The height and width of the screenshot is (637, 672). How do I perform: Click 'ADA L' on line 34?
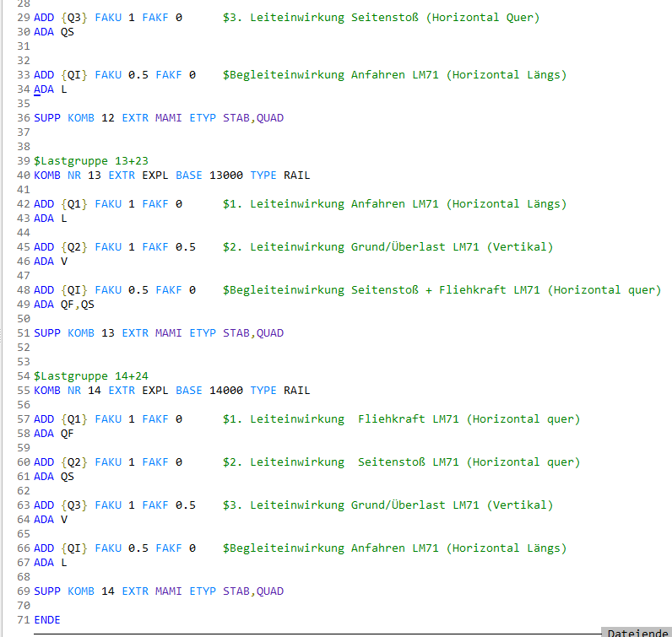[50, 89]
